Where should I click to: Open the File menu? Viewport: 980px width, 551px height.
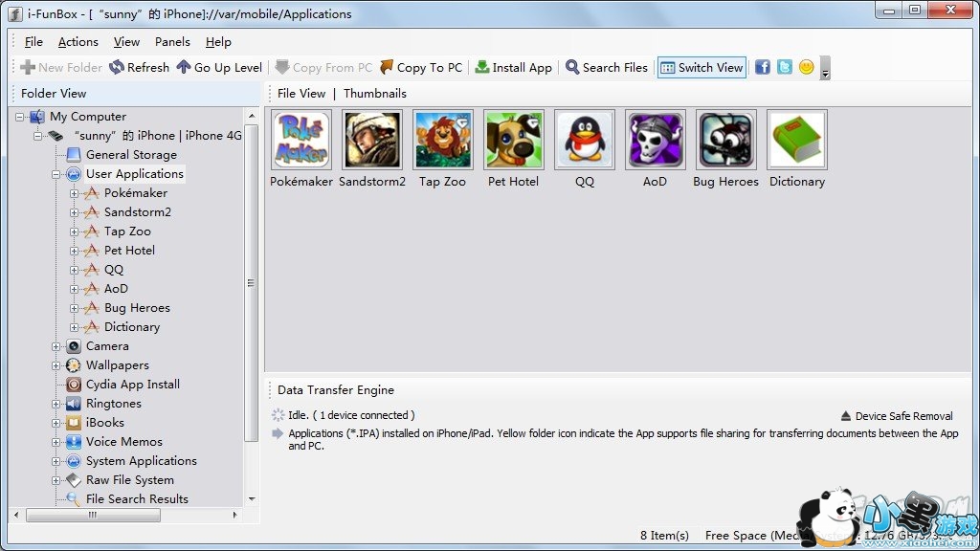click(33, 42)
